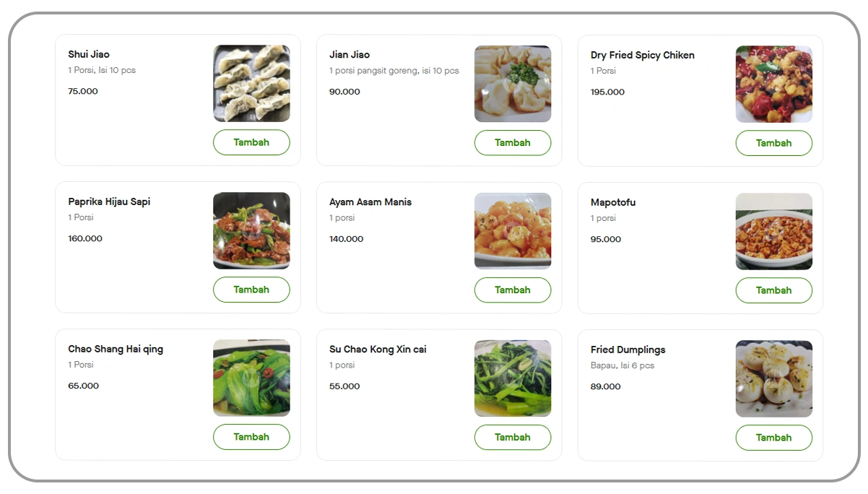The width and height of the screenshot is (868, 494).
Task: Click the Fried Dumplings thumbnail
Action: click(773, 379)
